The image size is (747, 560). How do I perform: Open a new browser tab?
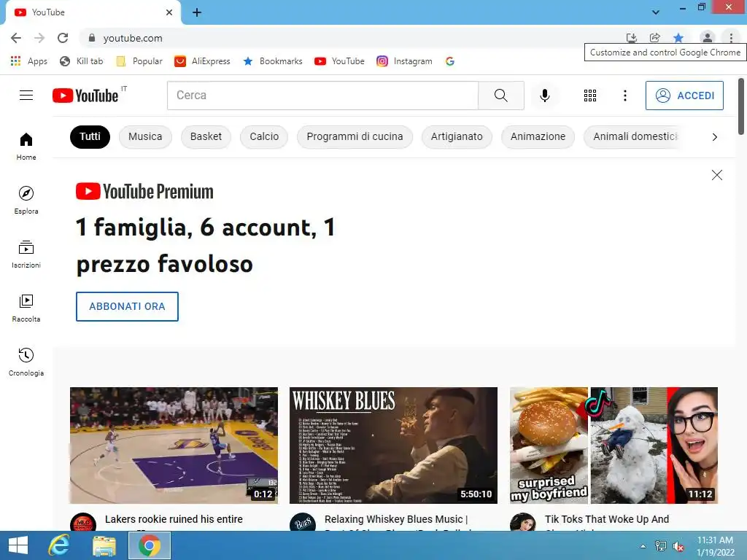(x=197, y=12)
